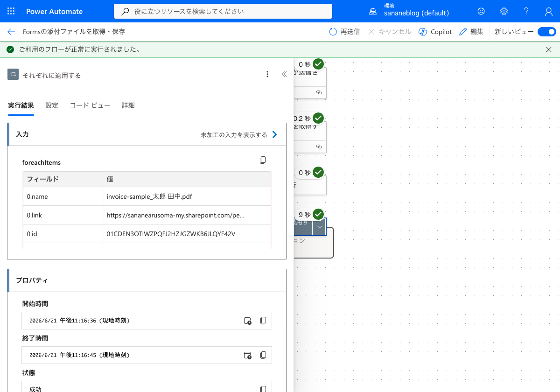The image size is (560, 392).
Task: Open the app launcher waffle icon
Action: coord(11,11)
